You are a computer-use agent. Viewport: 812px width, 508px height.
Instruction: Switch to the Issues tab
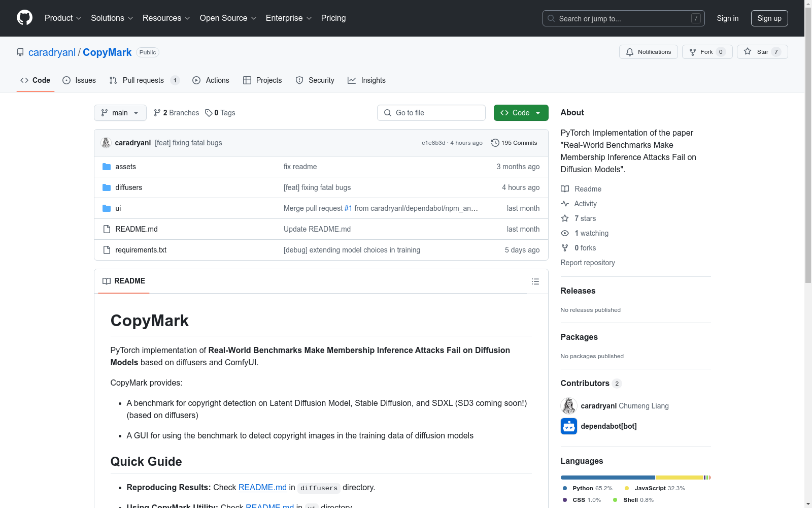point(79,80)
